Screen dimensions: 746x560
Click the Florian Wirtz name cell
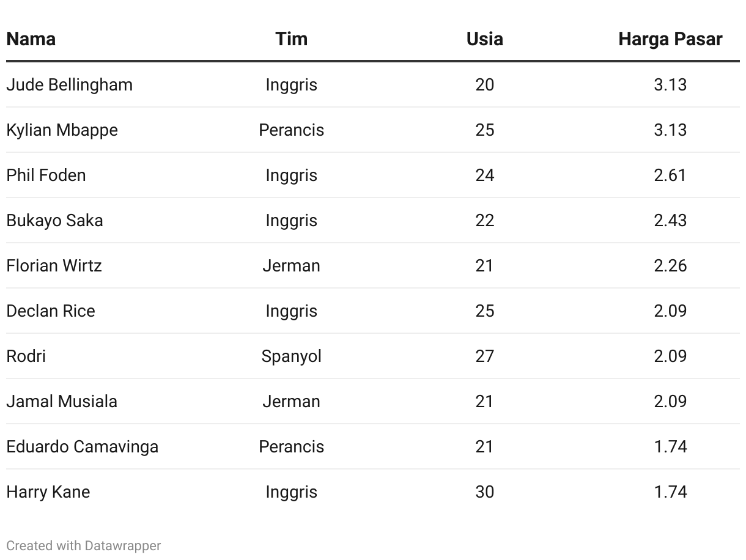54,265
